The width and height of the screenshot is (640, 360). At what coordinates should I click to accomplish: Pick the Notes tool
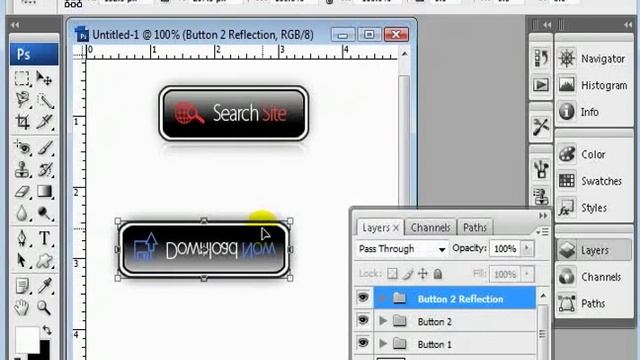point(22,286)
